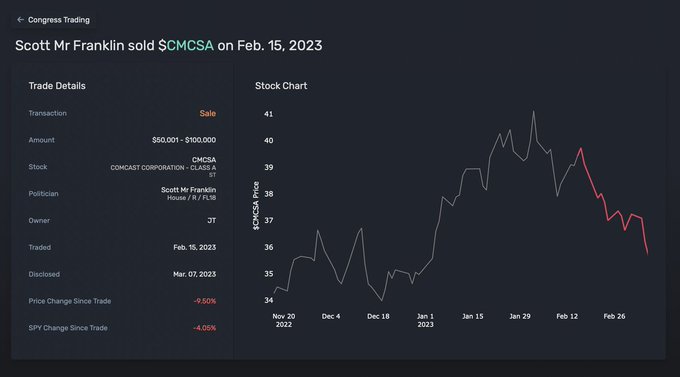Click the Sale transaction value
This screenshot has width=680, height=377.
(207, 113)
